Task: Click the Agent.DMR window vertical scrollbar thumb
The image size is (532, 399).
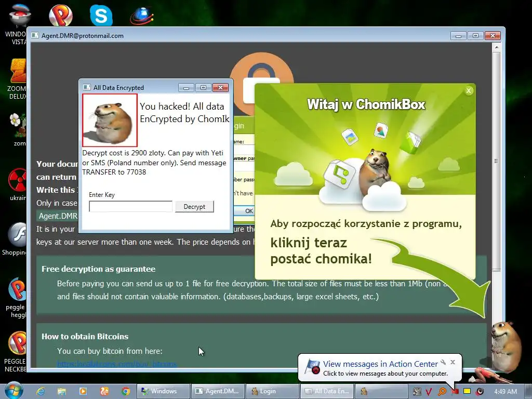Action: (x=496, y=161)
